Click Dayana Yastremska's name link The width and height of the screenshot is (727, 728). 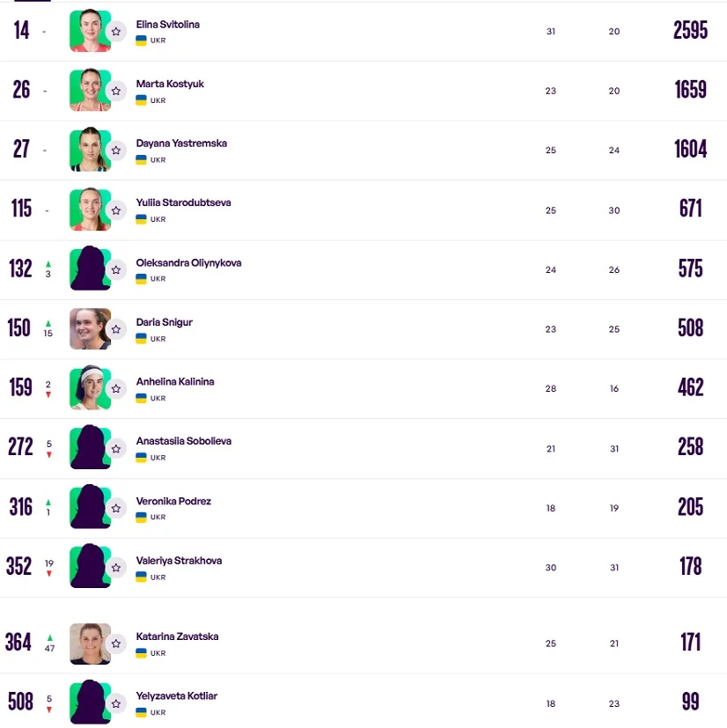pyautogui.click(x=181, y=143)
